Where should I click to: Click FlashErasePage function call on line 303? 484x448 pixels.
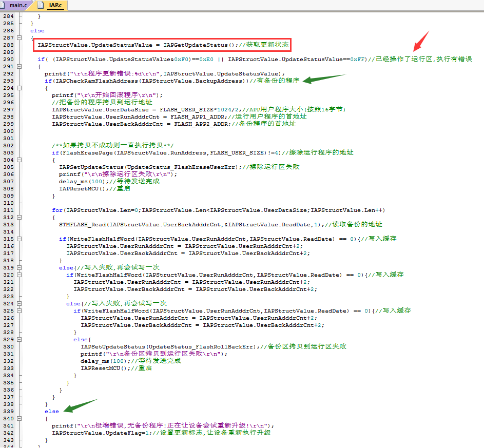[88, 153]
